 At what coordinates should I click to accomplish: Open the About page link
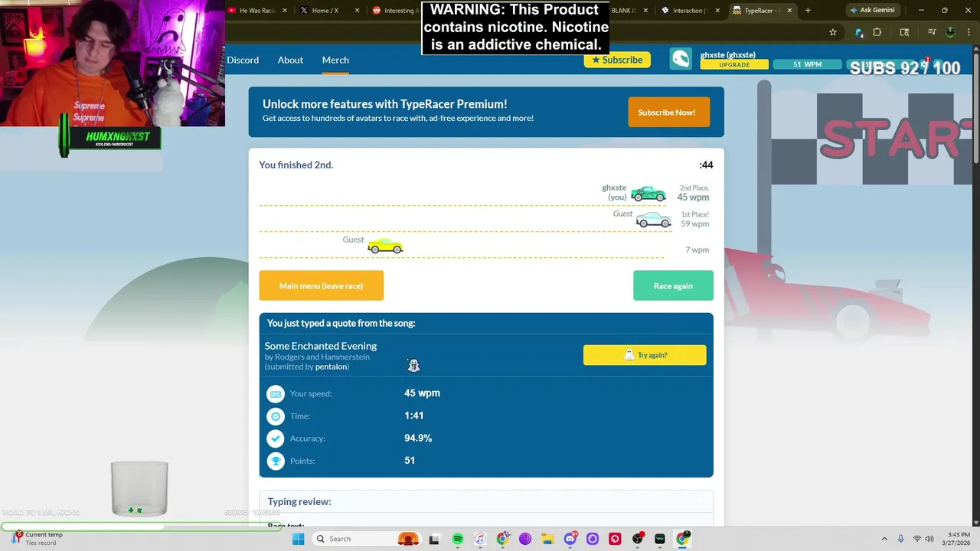(x=290, y=60)
